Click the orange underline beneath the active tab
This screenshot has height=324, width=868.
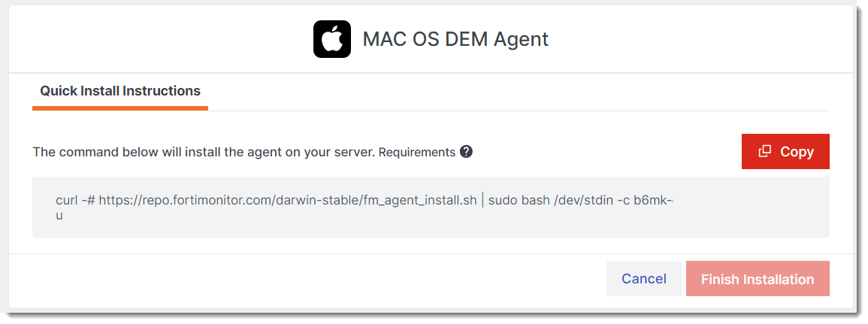coord(120,108)
